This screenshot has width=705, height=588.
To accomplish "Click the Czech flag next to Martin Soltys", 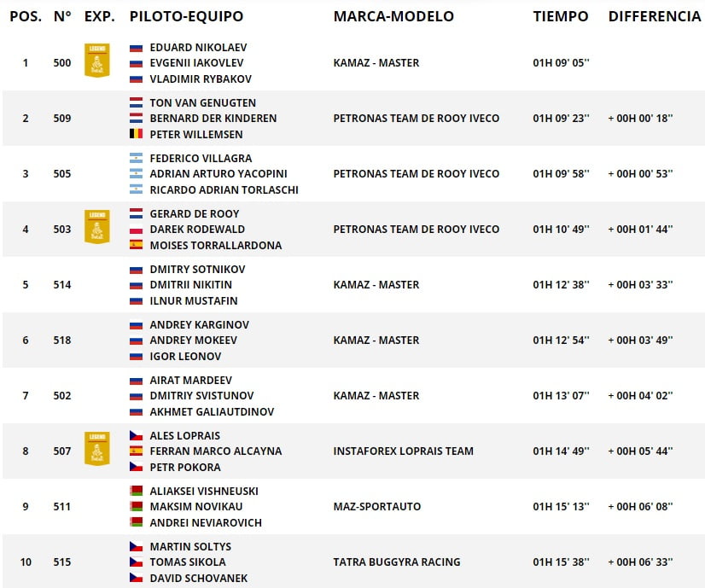I will pos(137,547).
